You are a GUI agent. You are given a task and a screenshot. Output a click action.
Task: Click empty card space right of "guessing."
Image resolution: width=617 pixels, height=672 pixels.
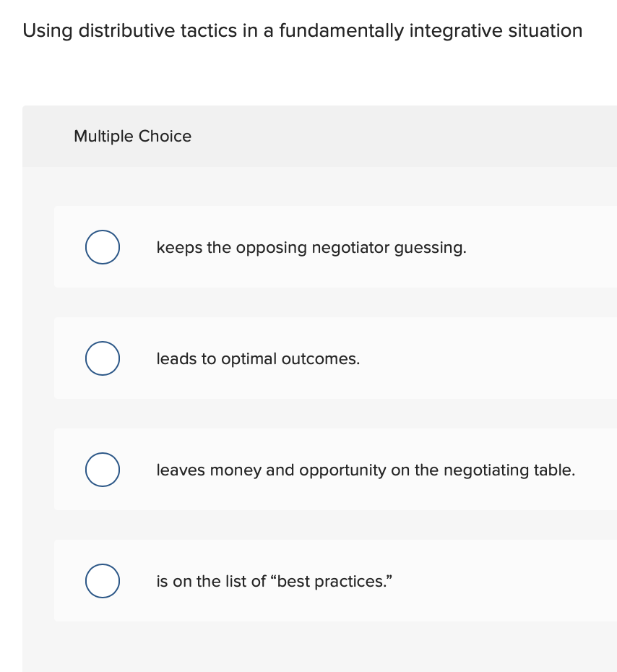(x=542, y=248)
